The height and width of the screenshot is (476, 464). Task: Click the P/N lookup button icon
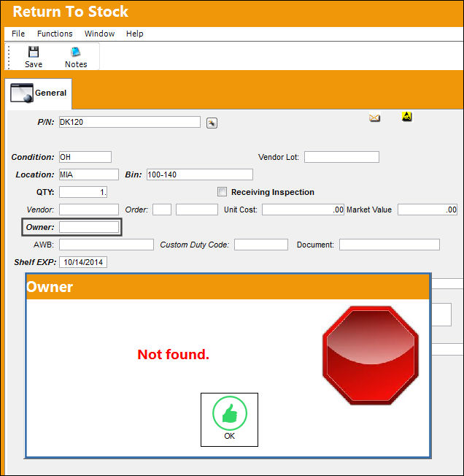212,123
